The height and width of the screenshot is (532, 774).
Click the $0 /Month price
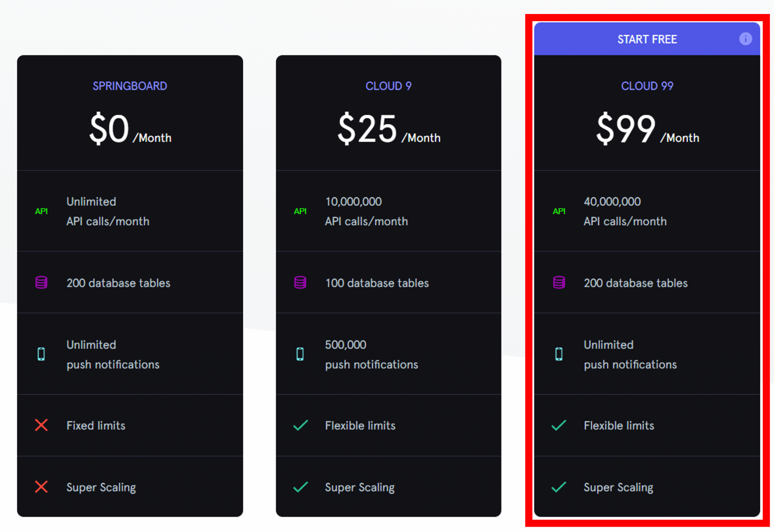(x=130, y=130)
